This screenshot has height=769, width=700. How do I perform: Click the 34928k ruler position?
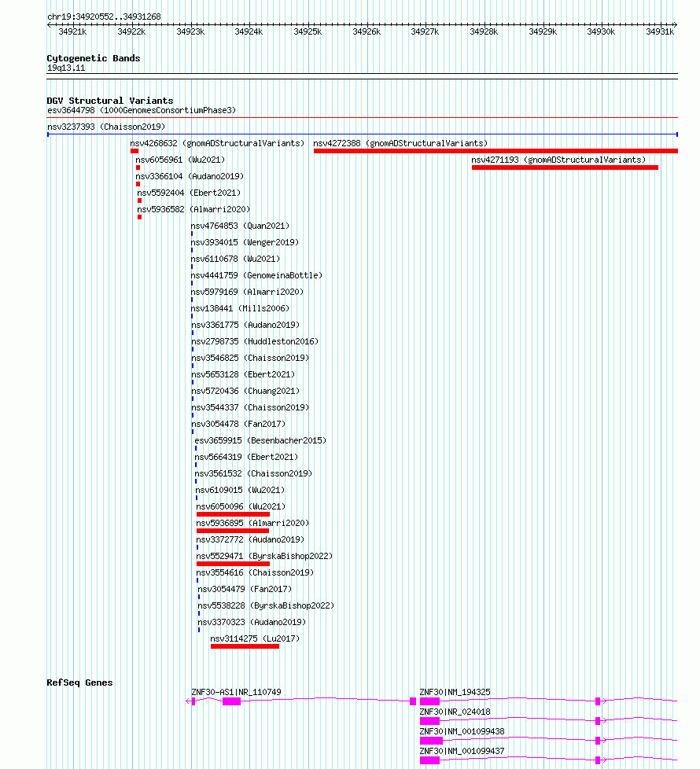pyautogui.click(x=484, y=32)
